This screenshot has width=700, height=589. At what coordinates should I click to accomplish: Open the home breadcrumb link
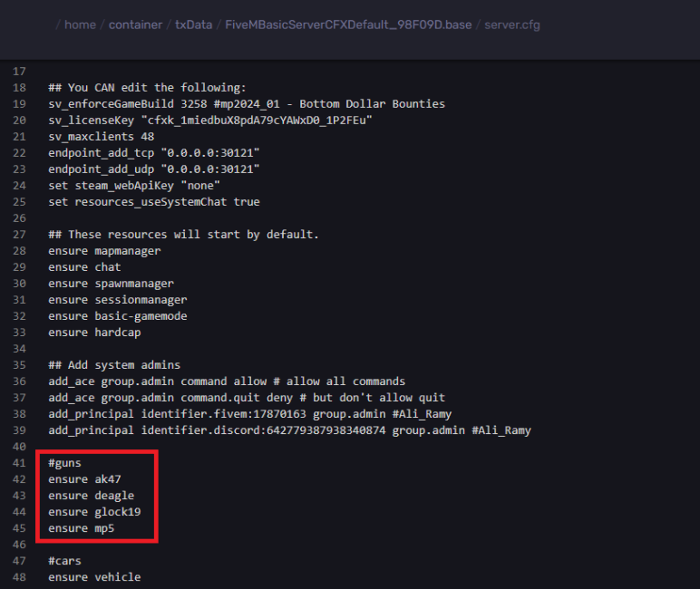pyautogui.click(x=80, y=24)
